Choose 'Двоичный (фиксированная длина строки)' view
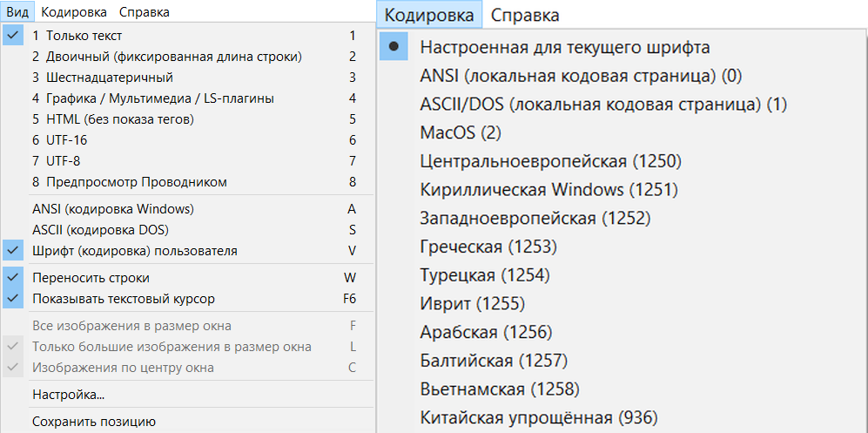 pyautogui.click(x=188, y=57)
